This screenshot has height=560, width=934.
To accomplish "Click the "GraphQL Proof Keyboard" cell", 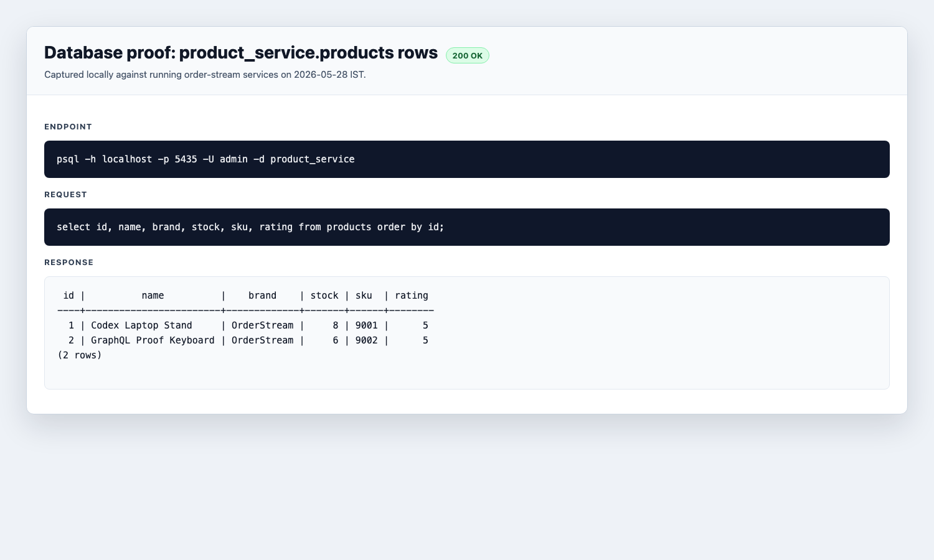I will pyautogui.click(x=153, y=340).
